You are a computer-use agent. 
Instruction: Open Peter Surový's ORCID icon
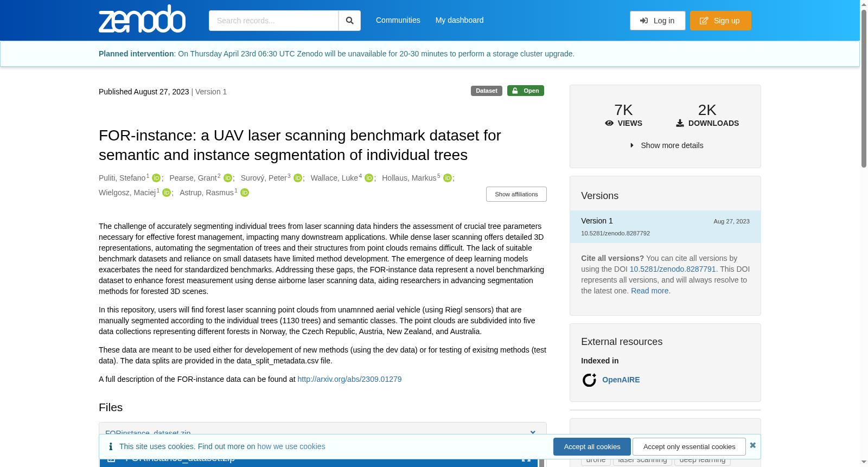pos(298,178)
